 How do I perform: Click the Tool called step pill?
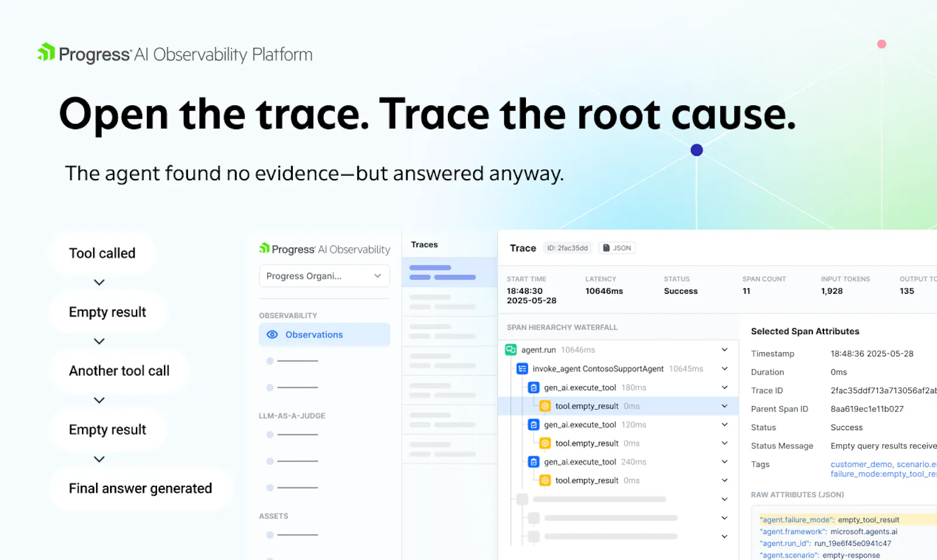click(102, 253)
